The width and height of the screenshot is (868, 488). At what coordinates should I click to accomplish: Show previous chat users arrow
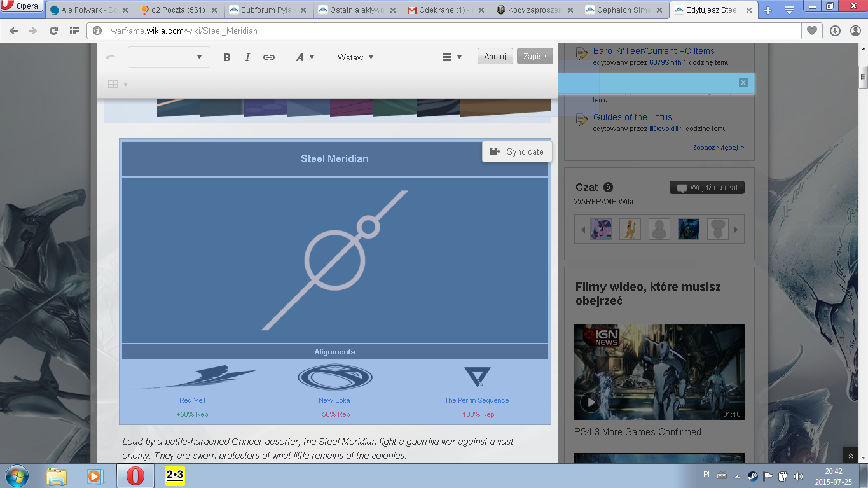[582, 230]
